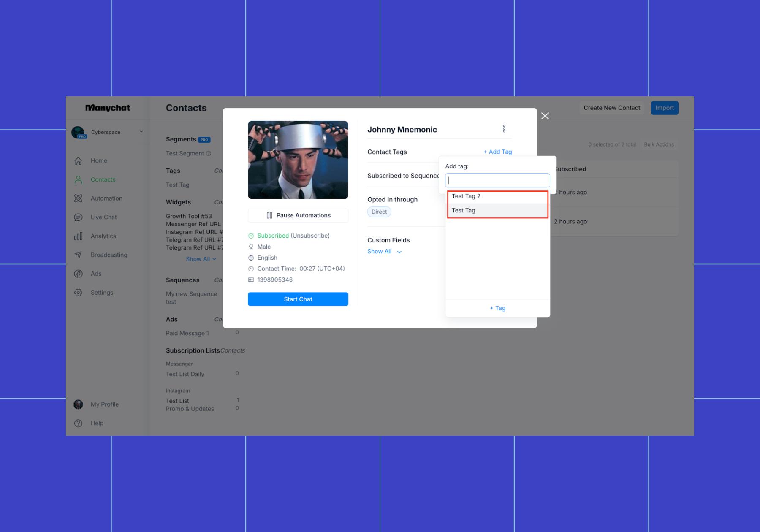Go to the Analytics menu item
760x532 pixels.
(x=103, y=236)
